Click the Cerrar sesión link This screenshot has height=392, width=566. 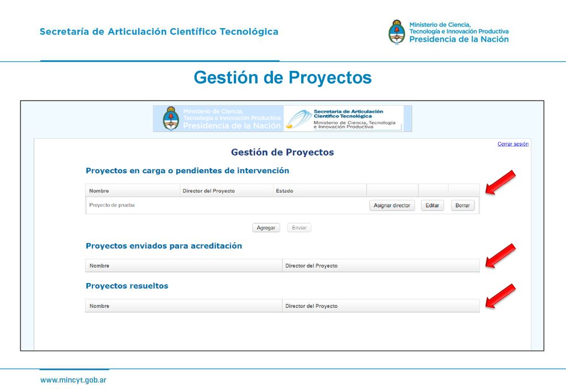pos(513,144)
